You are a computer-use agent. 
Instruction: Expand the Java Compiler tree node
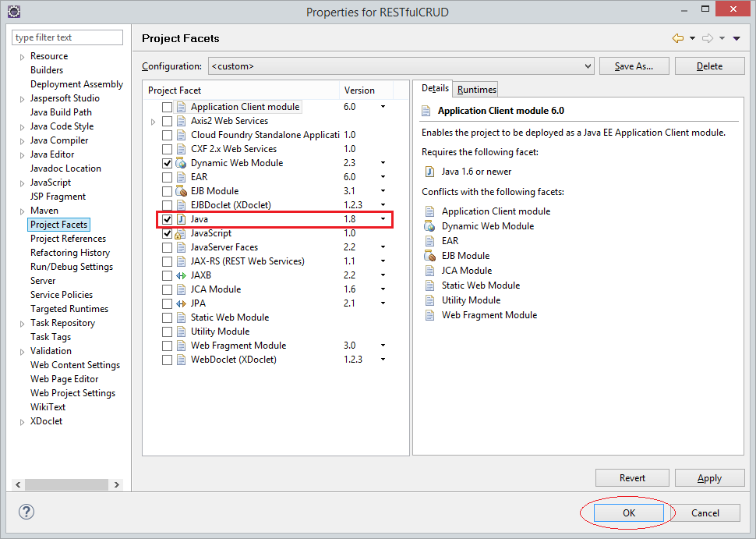[x=22, y=141]
